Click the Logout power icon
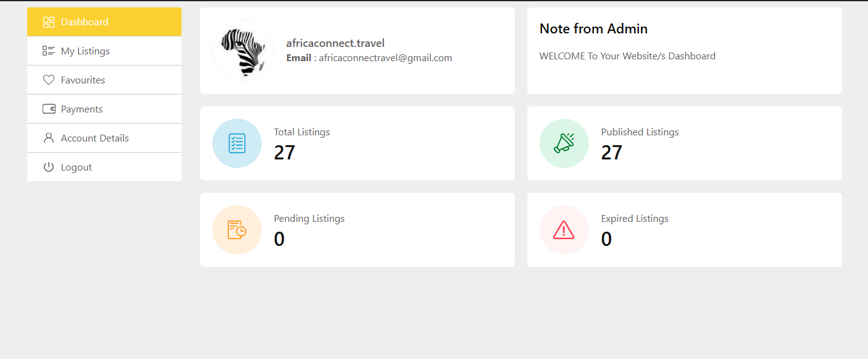 tap(49, 167)
